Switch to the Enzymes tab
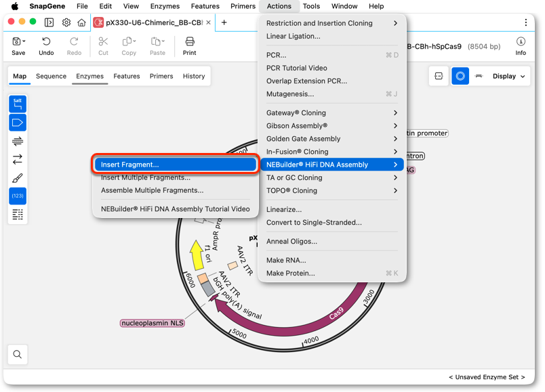545x392 pixels. click(x=89, y=76)
